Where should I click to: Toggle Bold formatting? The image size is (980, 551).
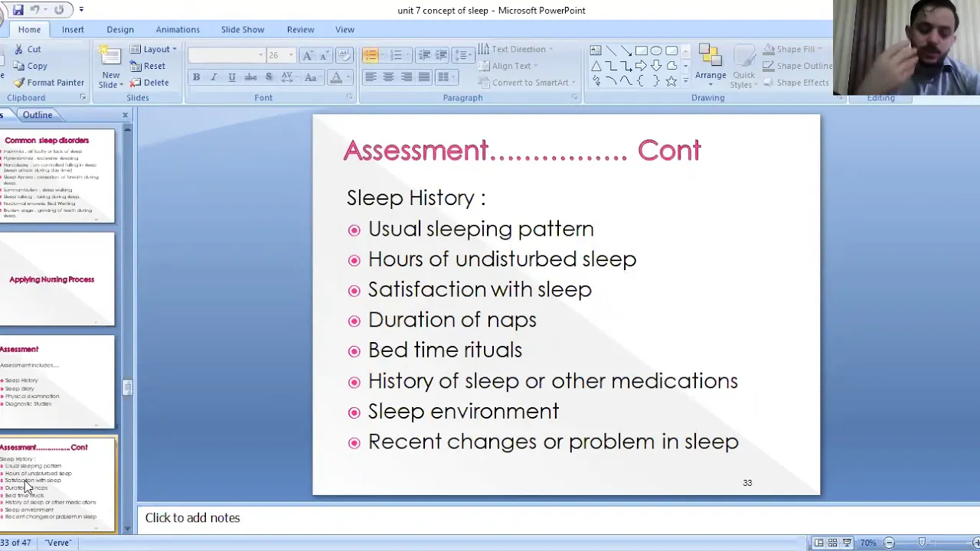[x=196, y=77]
